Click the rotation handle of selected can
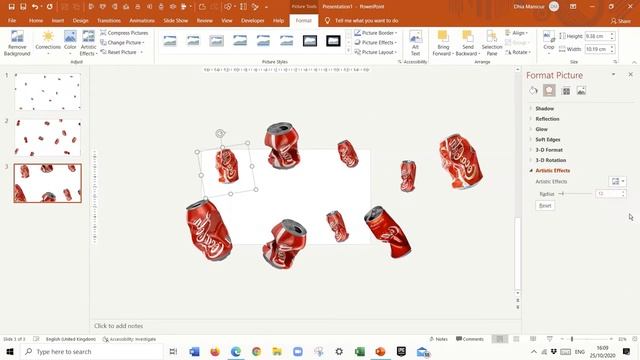The image size is (640, 360). [220, 133]
